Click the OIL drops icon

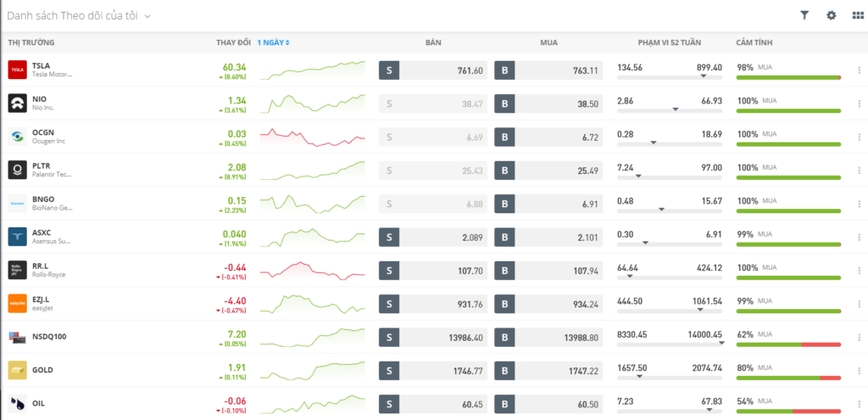pyautogui.click(x=18, y=403)
